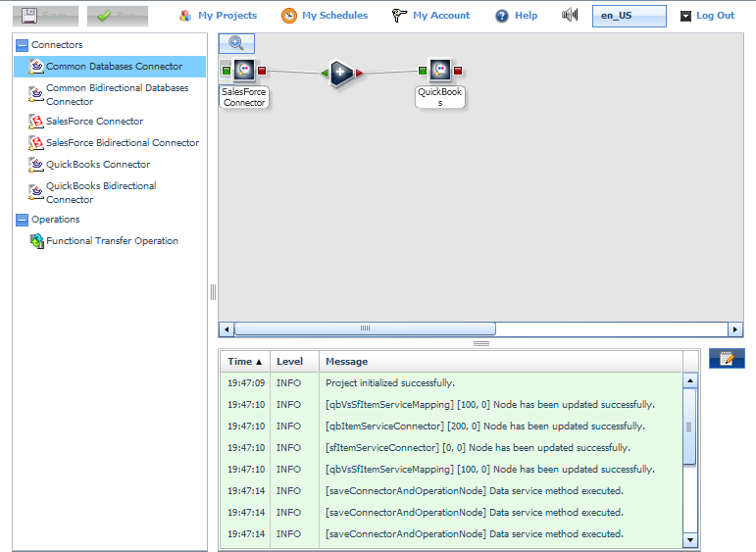The height and width of the screenshot is (552, 756).
Task: Click the QuickBooks Connector tree icon
Action: click(x=36, y=165)
